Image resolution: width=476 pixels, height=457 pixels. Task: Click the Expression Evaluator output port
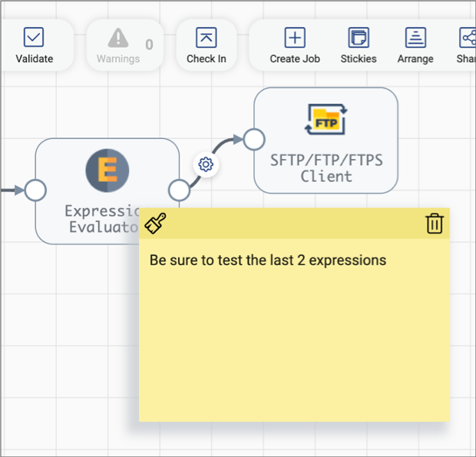179,190
